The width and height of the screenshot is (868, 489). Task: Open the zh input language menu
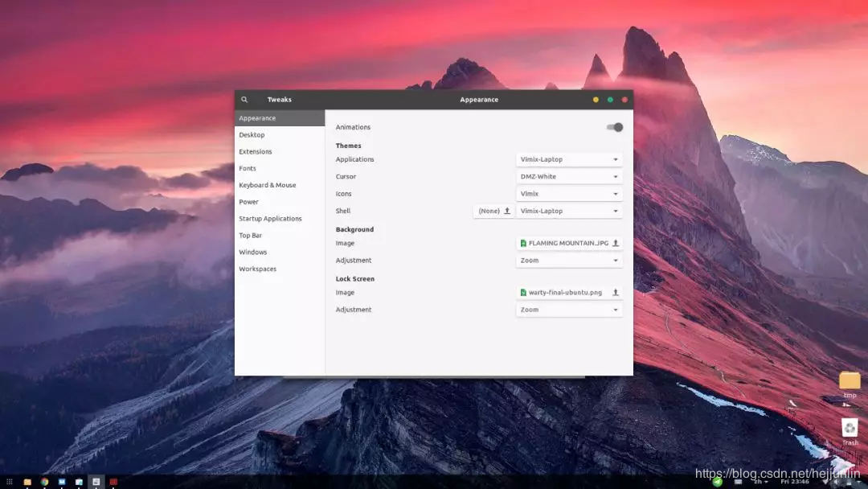pos(760,482)
